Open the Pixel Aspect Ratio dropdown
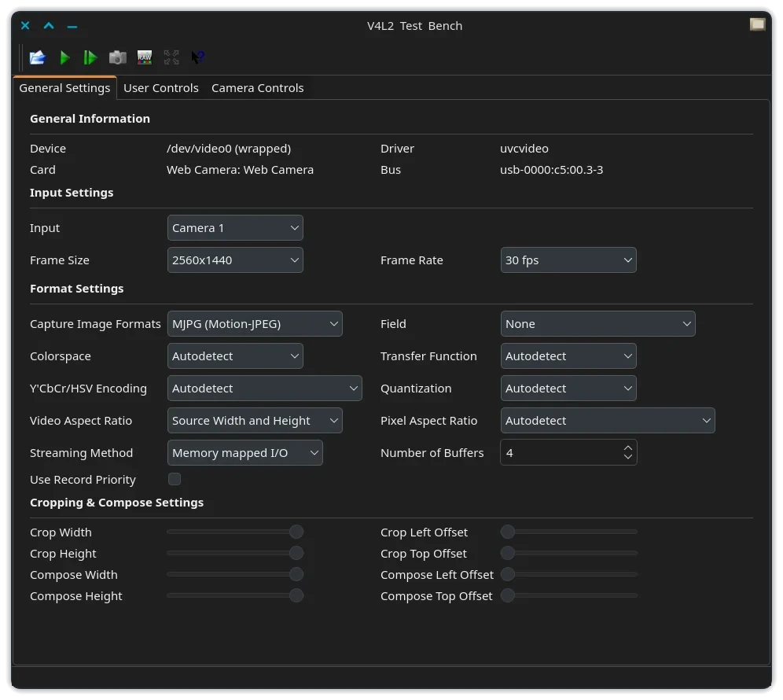 (x=608, y=420)
